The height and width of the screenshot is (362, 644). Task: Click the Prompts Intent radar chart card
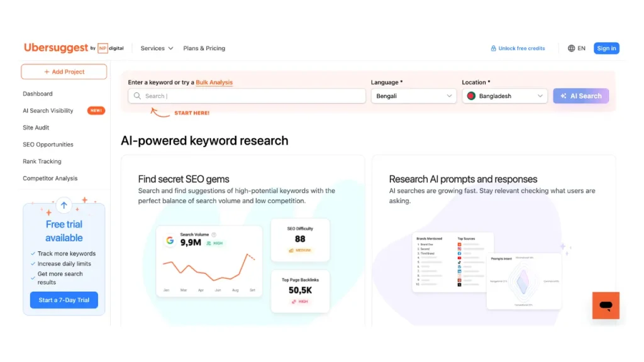click(524, 281)
